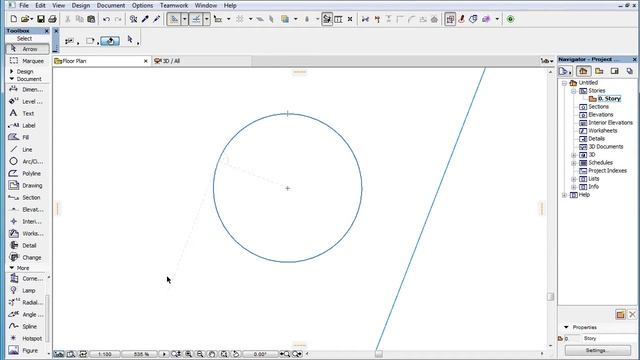This screenshot has height=360, width=640.
Task: Toggle the Guide Lines button
Action: pos(174,19)
